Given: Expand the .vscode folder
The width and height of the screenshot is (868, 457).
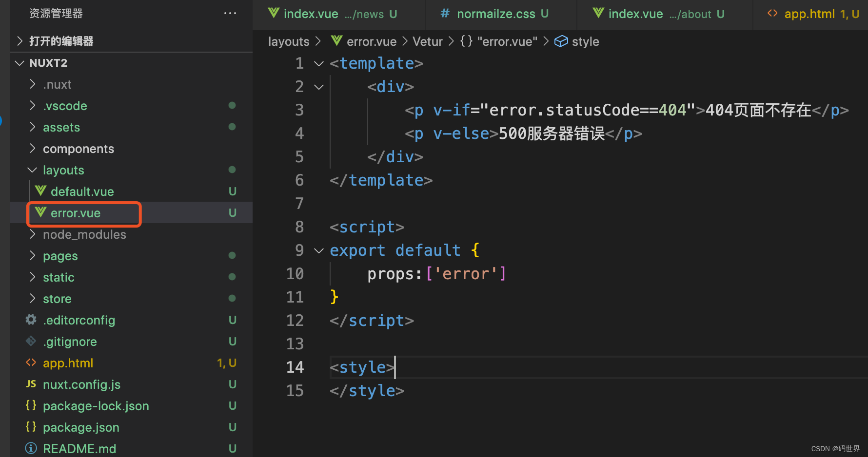Looking at the screenshot, I should pos(33,105).
